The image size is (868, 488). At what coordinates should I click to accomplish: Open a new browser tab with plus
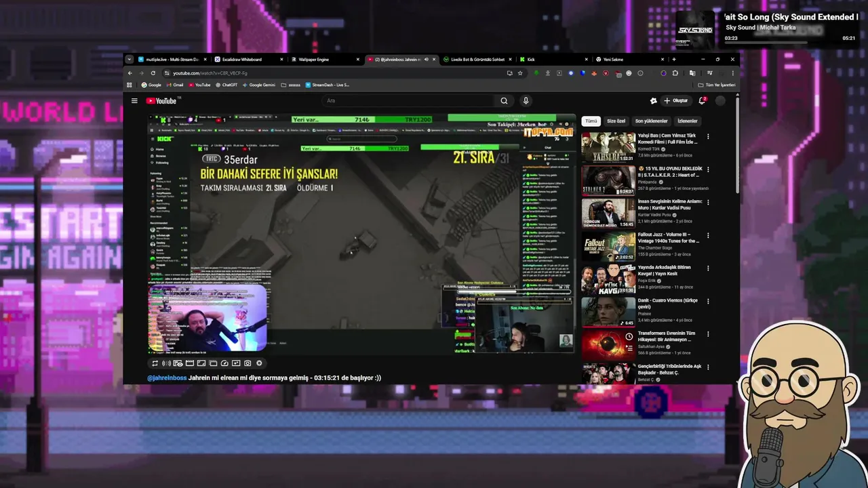click(x=673, y=60)
